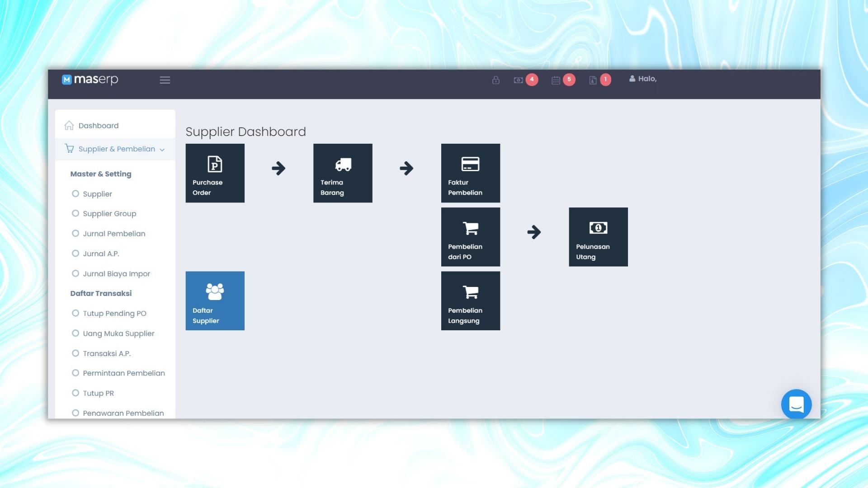Image resolution: width=868 pixels, height=488 pixels.
Task: Open the chat support bubble
Action: [x=796, y=404]
